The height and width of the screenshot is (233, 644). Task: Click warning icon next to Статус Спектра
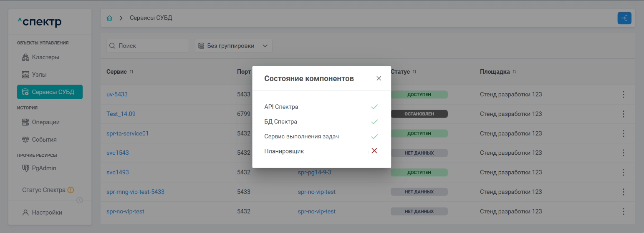[x=71, y=190]
